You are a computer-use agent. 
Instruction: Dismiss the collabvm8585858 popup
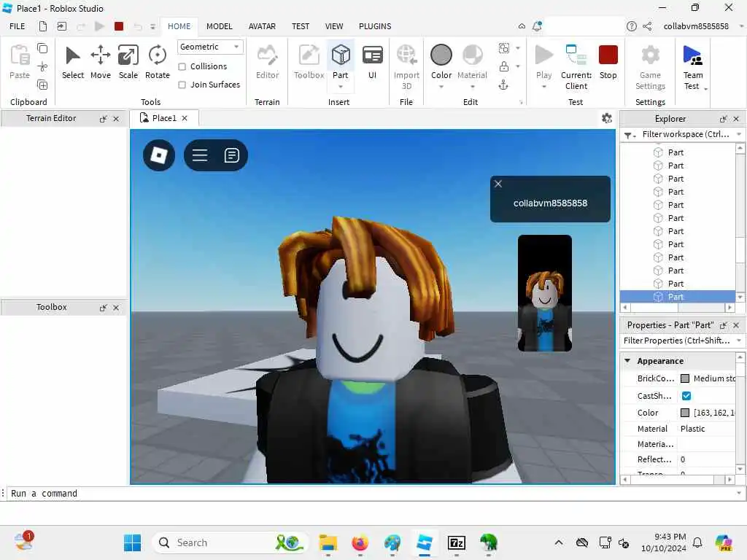point(498,184)
